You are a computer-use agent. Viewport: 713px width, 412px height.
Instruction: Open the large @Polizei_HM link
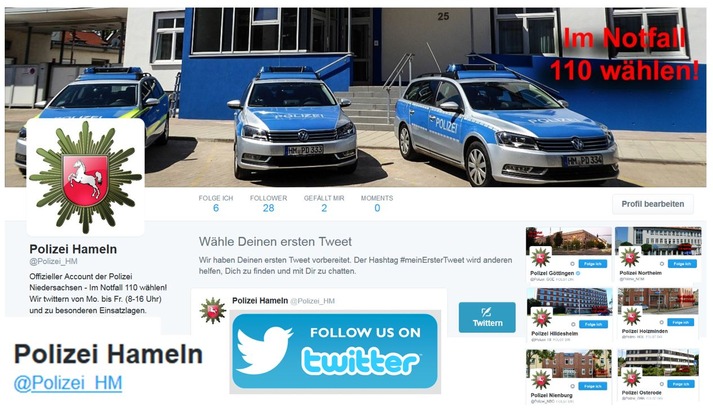(x=68, y=383)
